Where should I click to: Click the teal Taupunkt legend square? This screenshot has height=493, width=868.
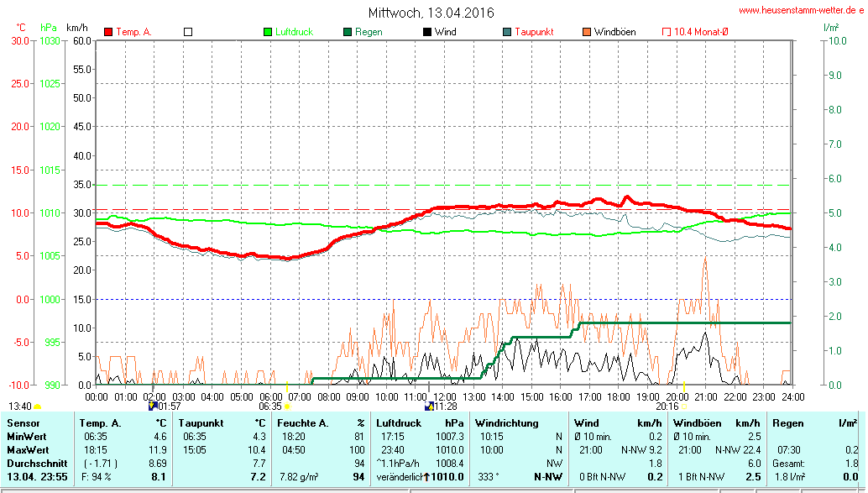(507, 32)
